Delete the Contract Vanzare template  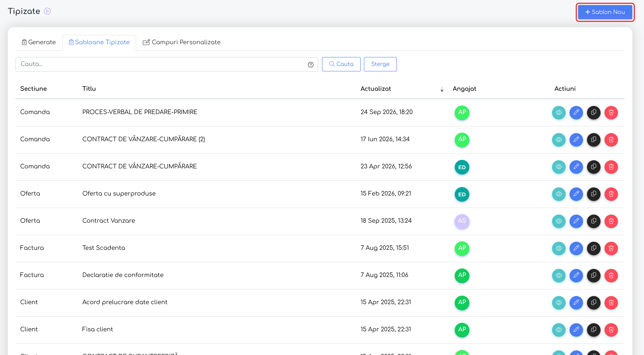pyautogui.click(x=611, y=222)
